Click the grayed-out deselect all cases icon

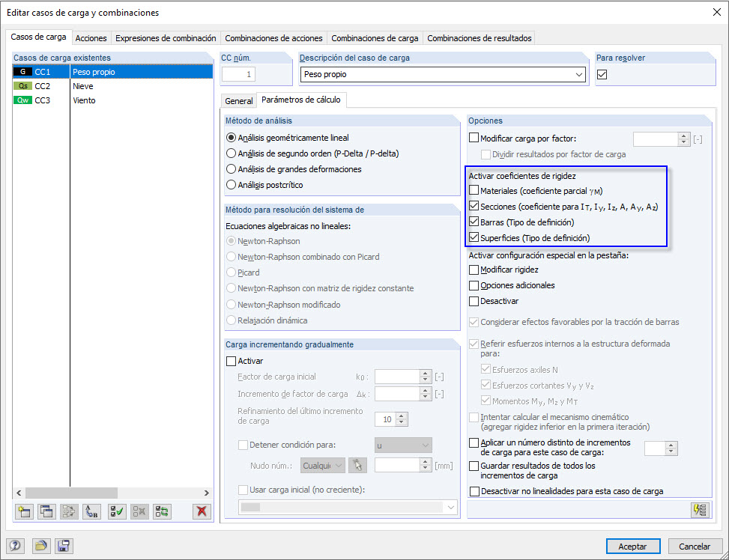tap(139, 511)
